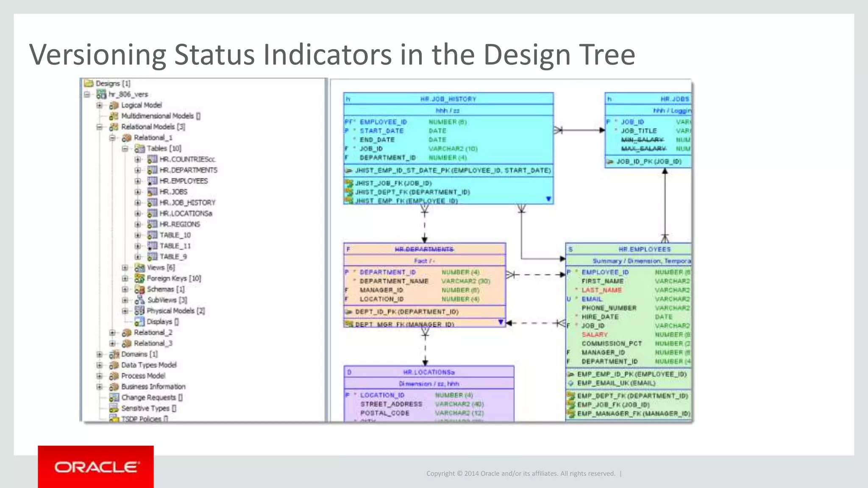The image size is (868, 488).
Task: Select the STREET_ADDRESS column in HR.LOCATIONSa
Action: pos(391,404)
